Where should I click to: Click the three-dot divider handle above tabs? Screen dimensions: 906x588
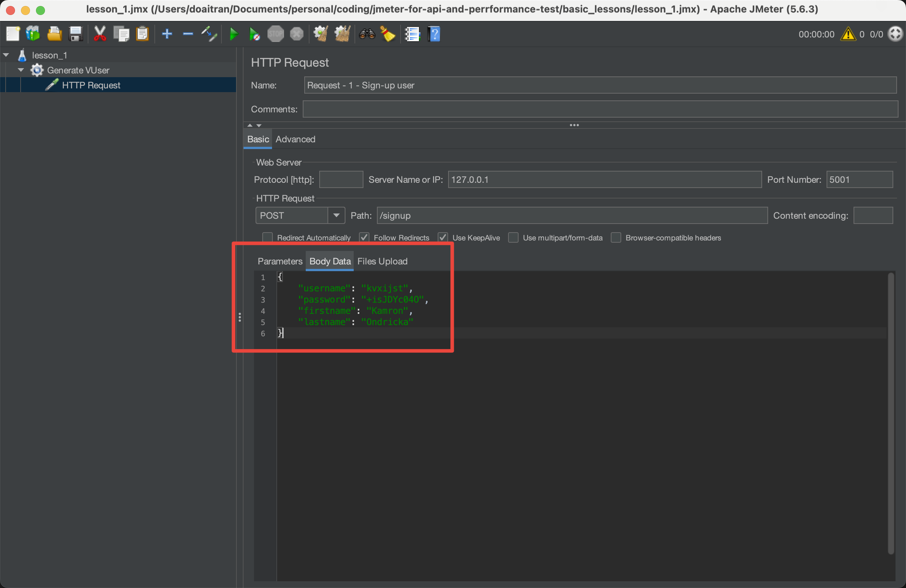point(574,125)
